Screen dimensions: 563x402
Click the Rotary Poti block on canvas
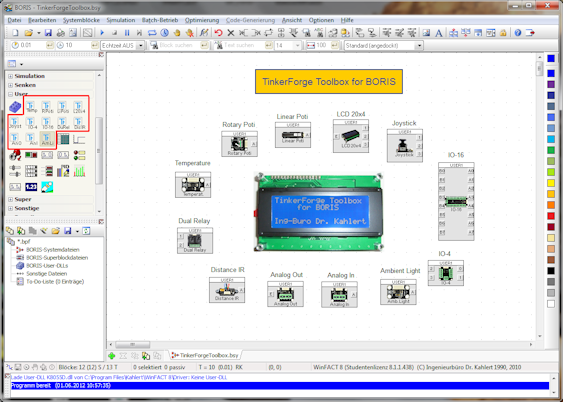(x=239, y=144)
